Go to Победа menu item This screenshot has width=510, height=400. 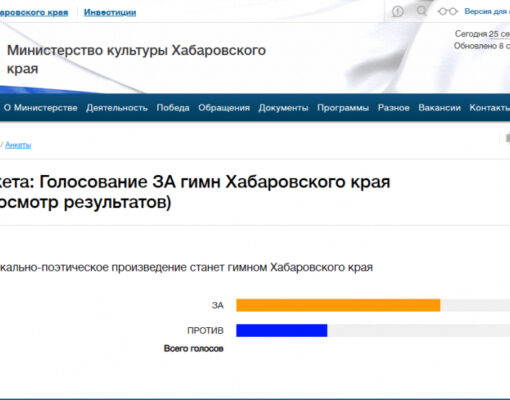pos(173,108)
